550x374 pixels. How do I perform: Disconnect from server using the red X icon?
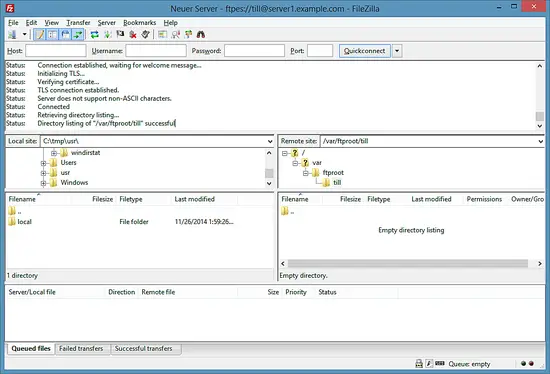(133, 34)
